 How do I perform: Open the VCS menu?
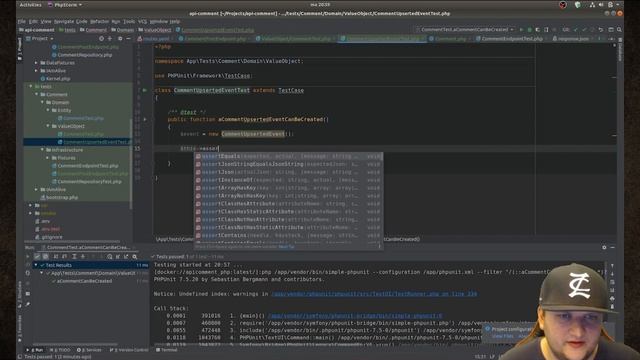point(142,21)
